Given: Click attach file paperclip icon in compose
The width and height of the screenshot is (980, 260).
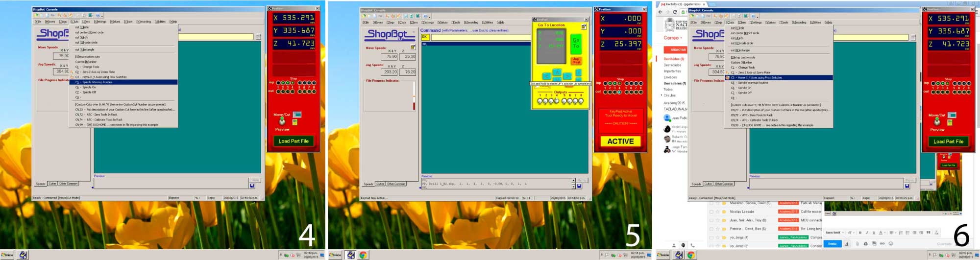Looking at the screenshot, I should [857, 243].
